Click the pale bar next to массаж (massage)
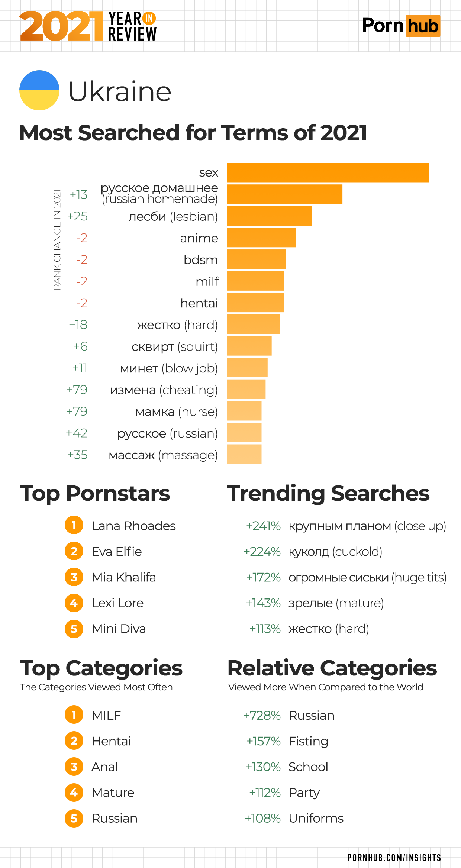This screenshot has height=868, width=461. (x=244, y=454)
